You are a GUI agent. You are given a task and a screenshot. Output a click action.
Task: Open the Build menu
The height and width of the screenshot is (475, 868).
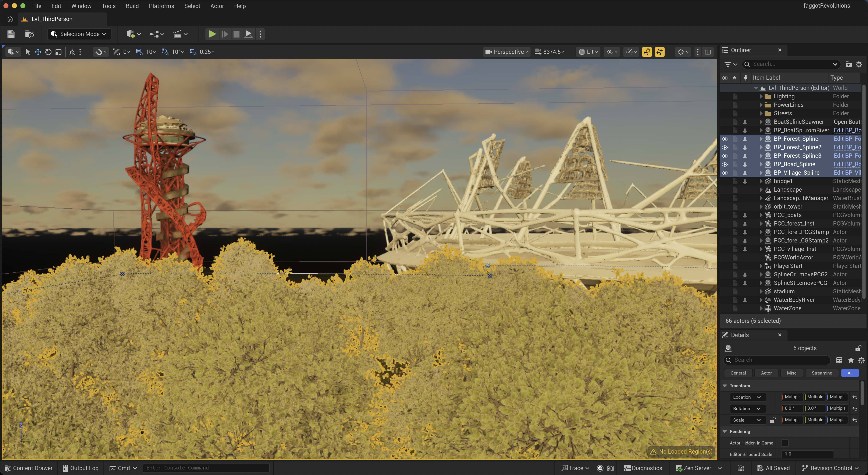point(132,6)
